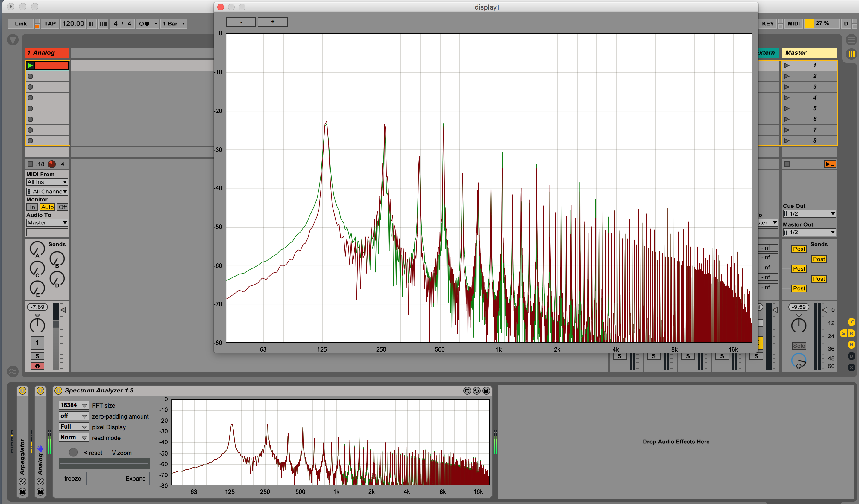Toggle the I-O section show/hide icon
This screenshot has width=859, height=504.
(x=851, y=322)
